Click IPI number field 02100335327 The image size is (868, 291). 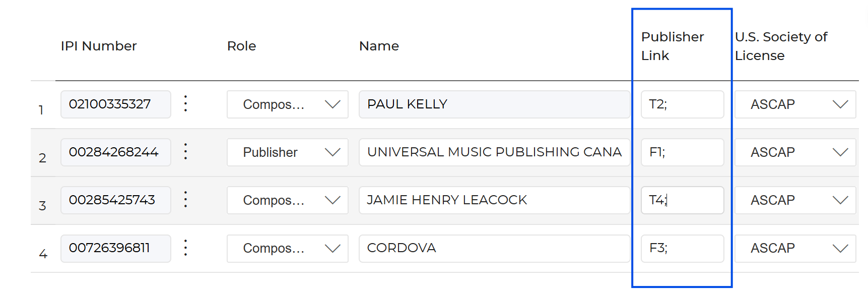click(x=115, y=104)
